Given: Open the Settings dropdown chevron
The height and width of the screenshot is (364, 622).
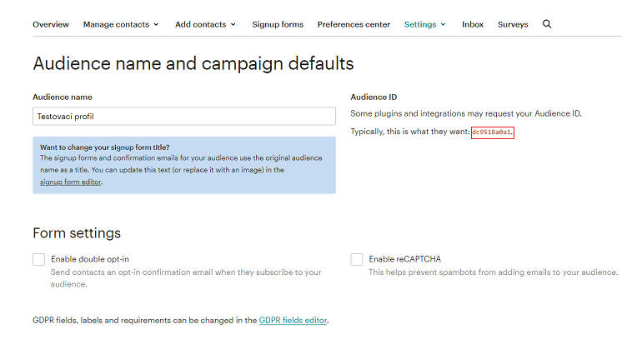Looking at the screenshot, I should click(443, 24).
